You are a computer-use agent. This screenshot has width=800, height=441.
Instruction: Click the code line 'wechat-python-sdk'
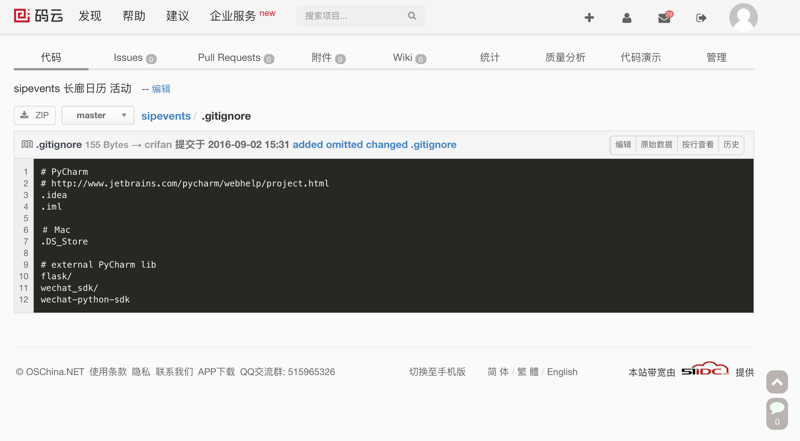tap(85, 300)
